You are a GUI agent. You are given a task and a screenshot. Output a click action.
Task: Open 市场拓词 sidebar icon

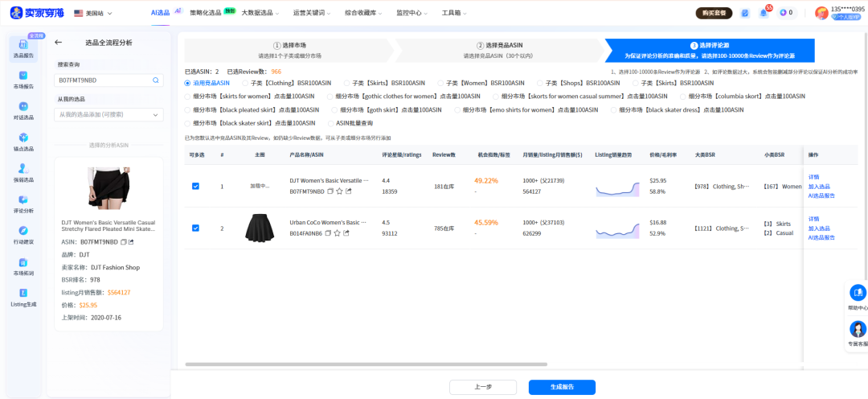coord(23,266)
